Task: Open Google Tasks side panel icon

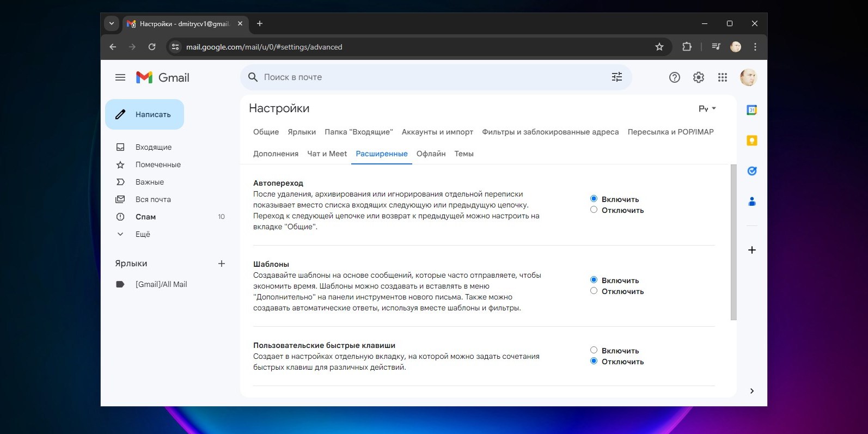Action: [752, 171]
